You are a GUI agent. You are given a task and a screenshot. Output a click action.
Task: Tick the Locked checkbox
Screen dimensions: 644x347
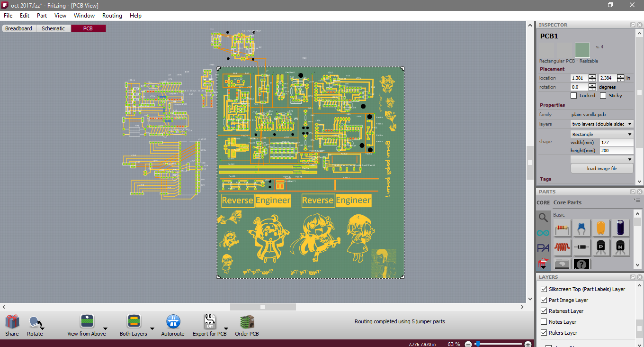coord(574,95)
